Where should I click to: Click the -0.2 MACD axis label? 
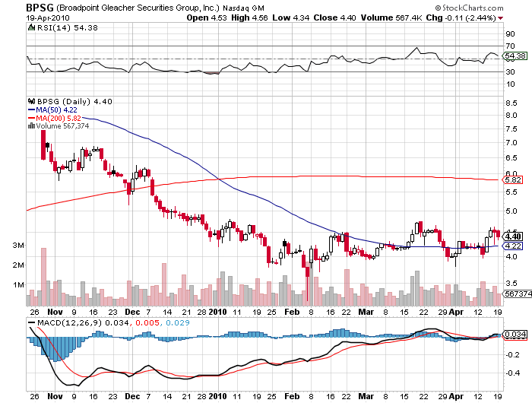512,355
